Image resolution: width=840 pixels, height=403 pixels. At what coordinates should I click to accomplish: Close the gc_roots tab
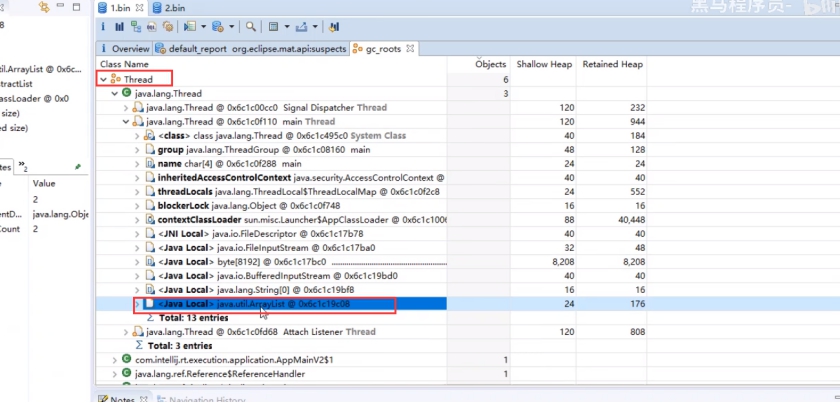pyautogui.click(x=410, y=49)
